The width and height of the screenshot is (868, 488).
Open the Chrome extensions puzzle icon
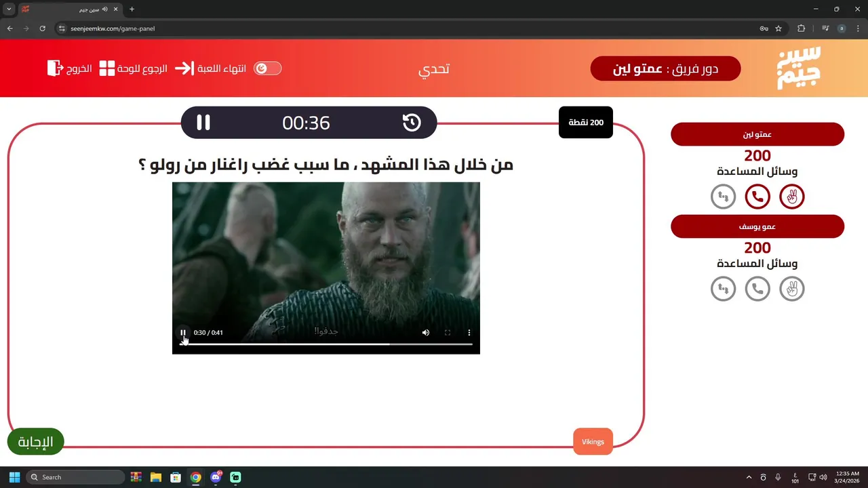(x=802, y=28)
